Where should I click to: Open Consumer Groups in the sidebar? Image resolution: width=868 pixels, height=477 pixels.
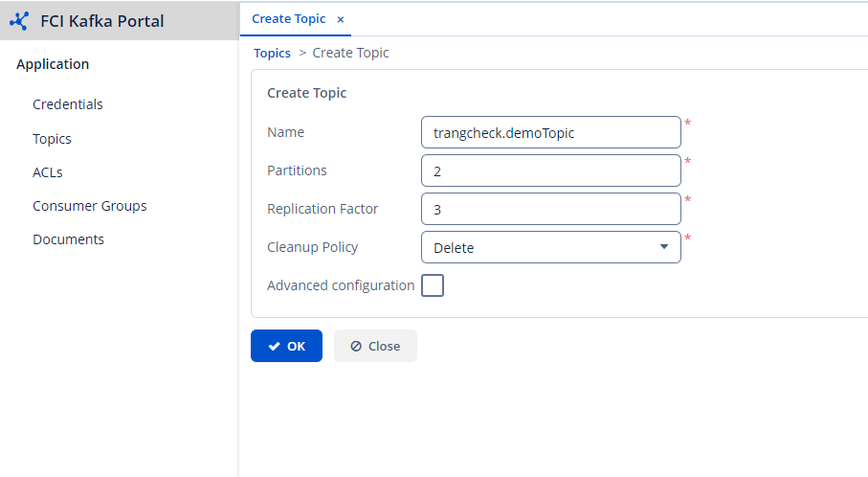tap(90, 206)
